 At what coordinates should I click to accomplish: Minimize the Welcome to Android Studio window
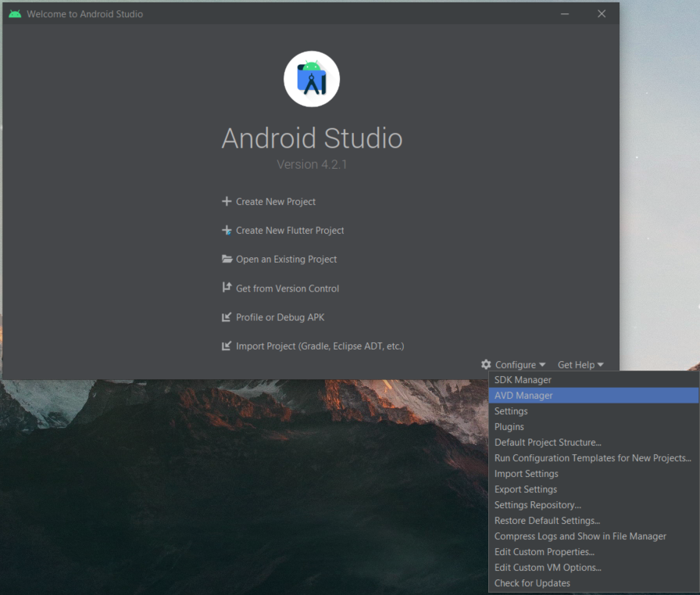(x=565, y=14)
